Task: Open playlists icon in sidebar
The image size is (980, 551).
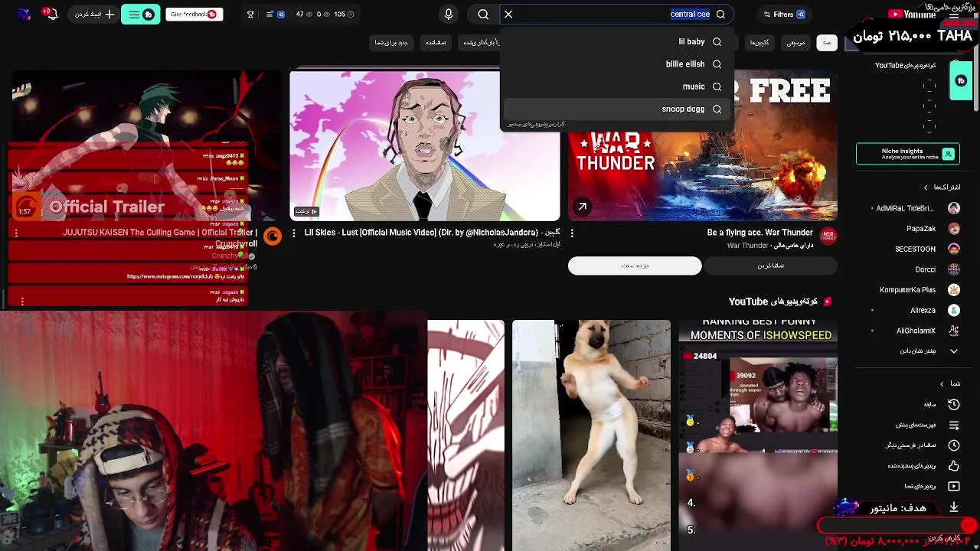Action: pos(954,425)
